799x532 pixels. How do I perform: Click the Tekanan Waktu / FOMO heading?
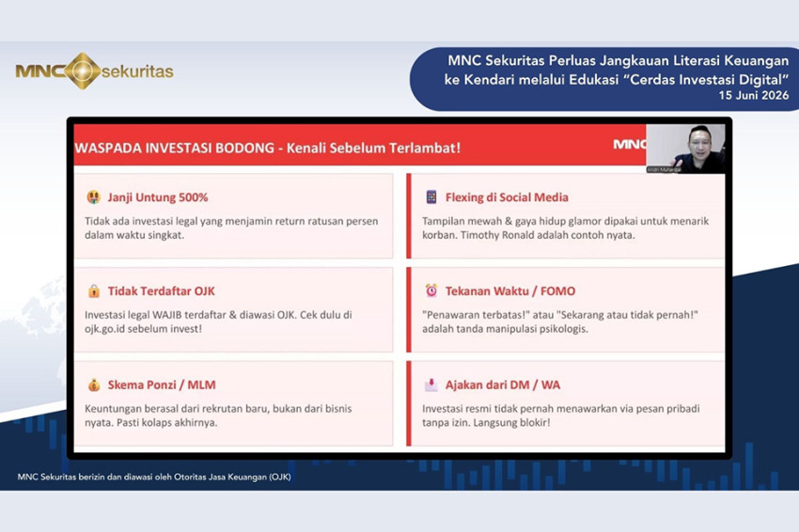(510, 291)
